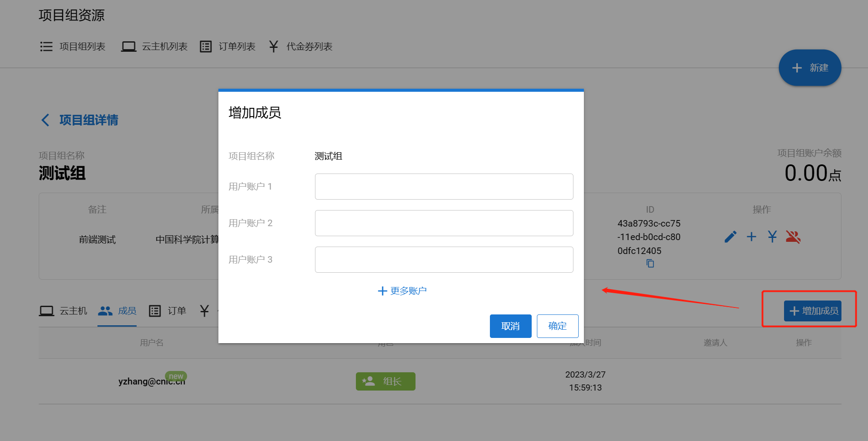Click the 组长 role badge
Image resolution: width=868 pixels, height=441 pixels.
385,381
